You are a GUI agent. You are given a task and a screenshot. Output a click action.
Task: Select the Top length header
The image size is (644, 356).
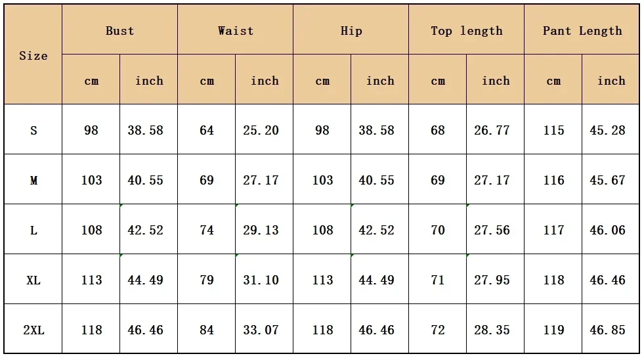click(x=467, y=30)
